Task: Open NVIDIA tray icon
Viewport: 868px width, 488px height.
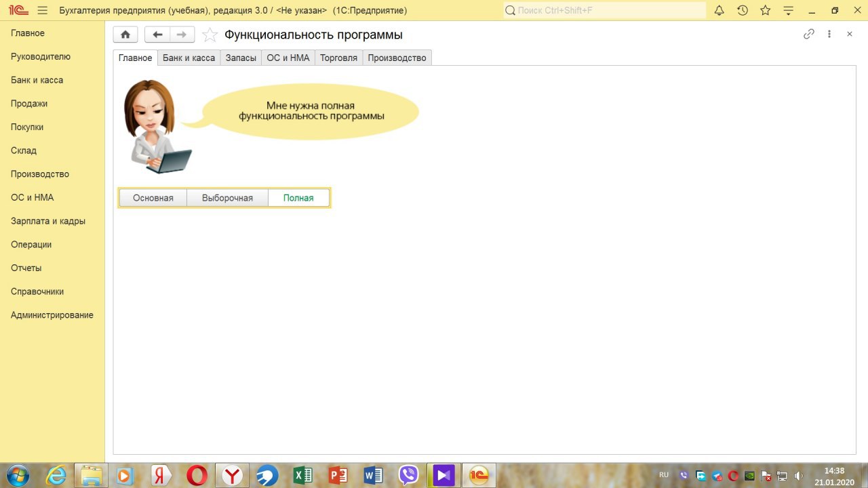Action: (x=749, y=476)
